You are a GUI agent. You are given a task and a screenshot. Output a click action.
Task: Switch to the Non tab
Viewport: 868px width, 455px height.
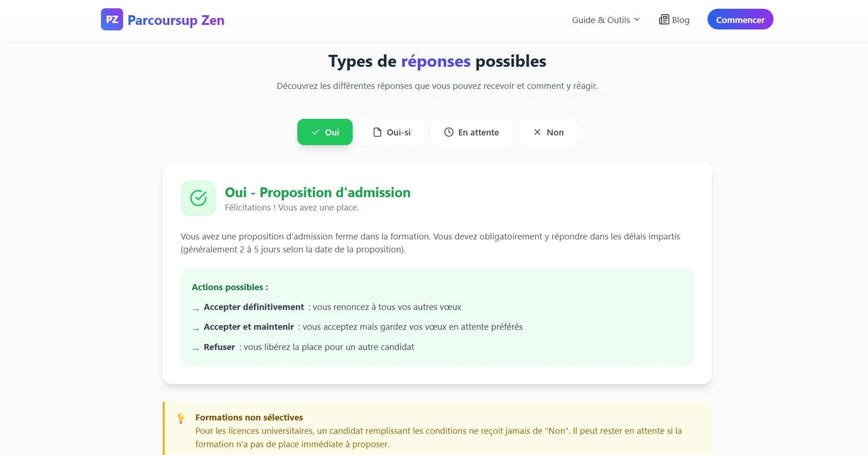click(x=548, y=132)
